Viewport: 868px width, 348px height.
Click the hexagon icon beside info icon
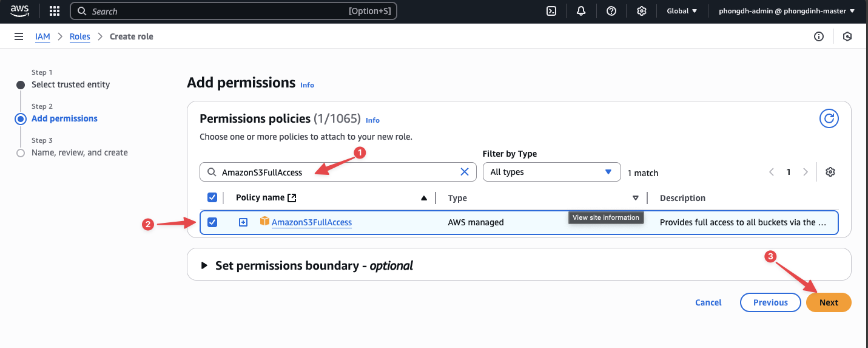(847, 36)
